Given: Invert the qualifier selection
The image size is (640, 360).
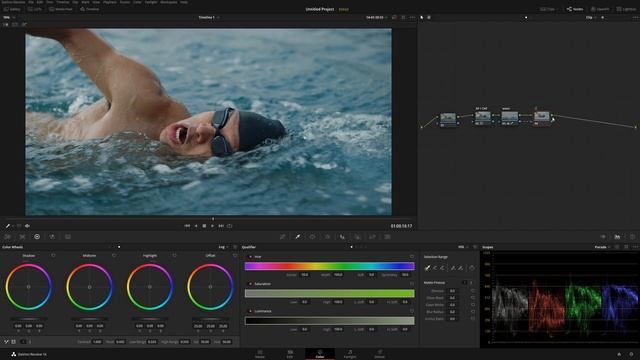Looking at the screenshot, I should point(472,268).
